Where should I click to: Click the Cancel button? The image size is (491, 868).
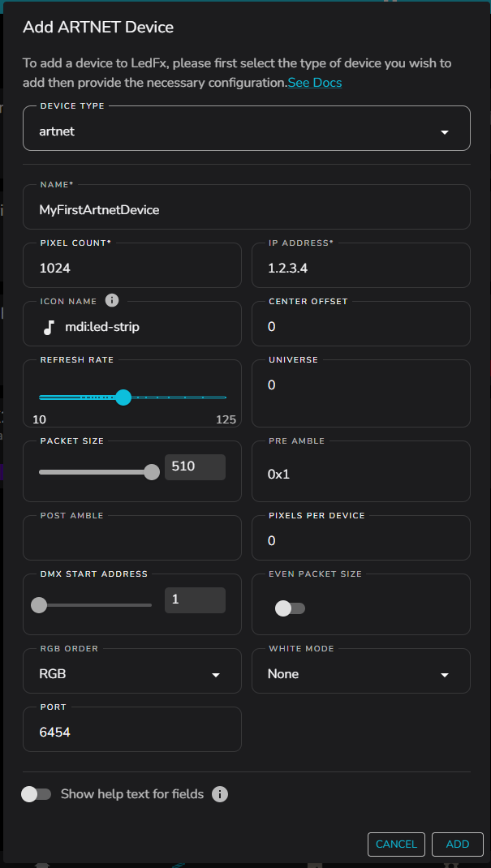click(x=396, y=844)
